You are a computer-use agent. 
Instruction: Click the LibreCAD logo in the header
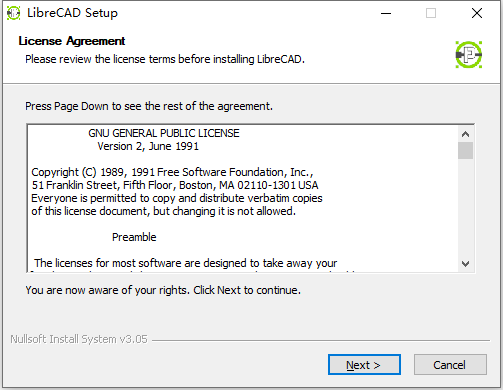click(469, 55)
